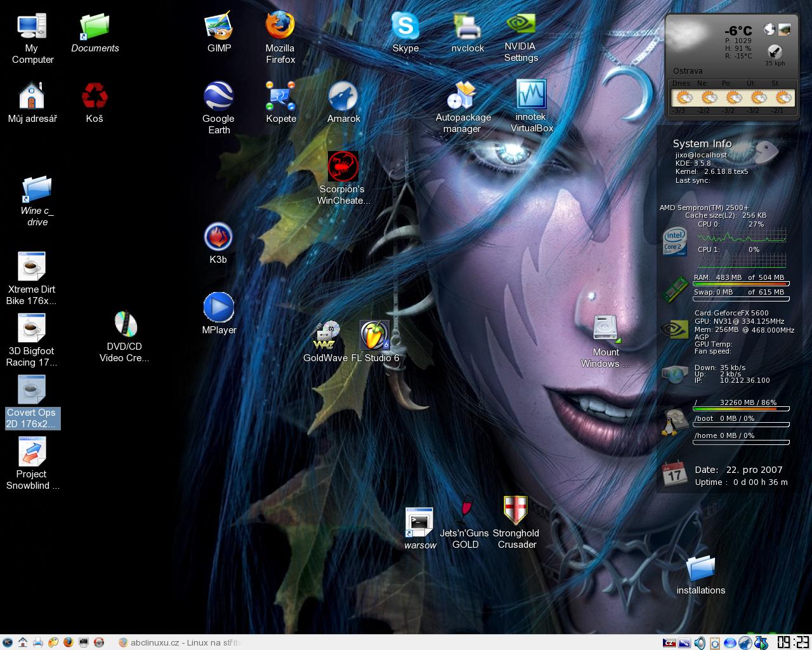
Task: Switch to abclinuxu.cz Firefox taskbar window
Action: point(179,642)
